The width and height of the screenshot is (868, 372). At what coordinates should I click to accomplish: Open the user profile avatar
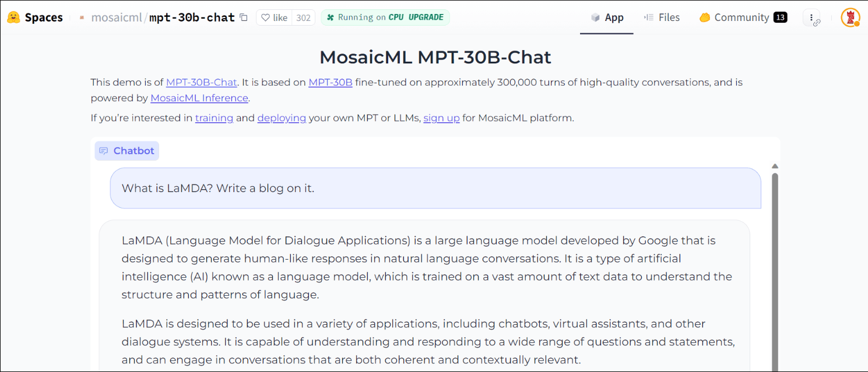pos(851,17)
